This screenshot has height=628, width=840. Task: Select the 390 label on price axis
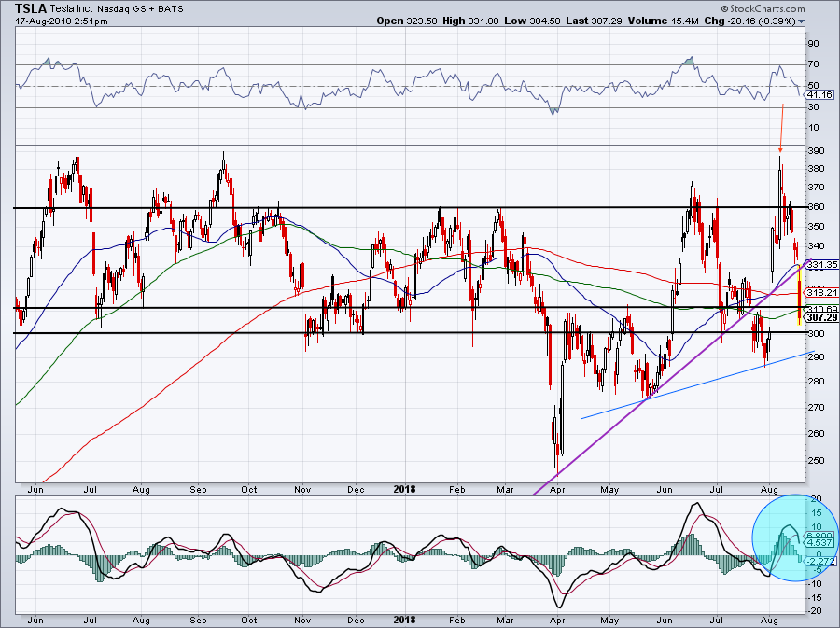click(816, 151)
